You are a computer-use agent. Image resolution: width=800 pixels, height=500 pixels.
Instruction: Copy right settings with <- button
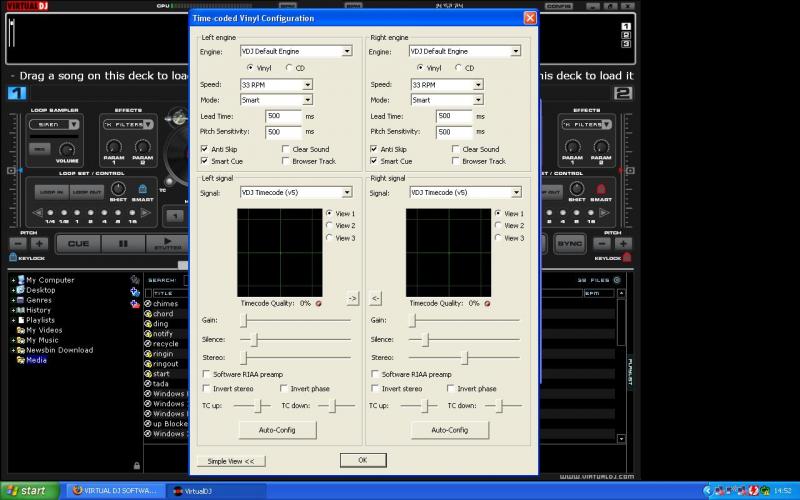pos(375,298)
